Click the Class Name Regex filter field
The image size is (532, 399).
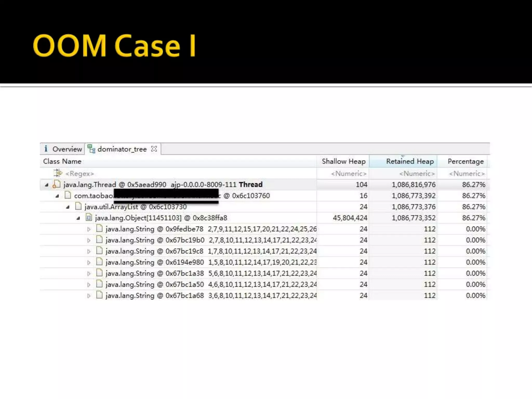coord(79,173)
